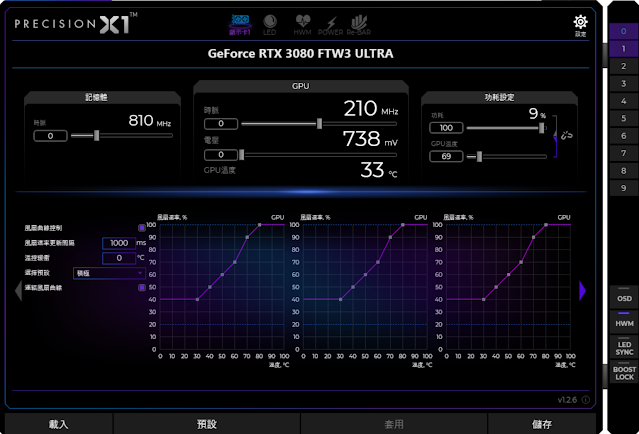Select profile slot 6
Image resolution: width=639 pixels, height=434 pixels.
(624, 136)
